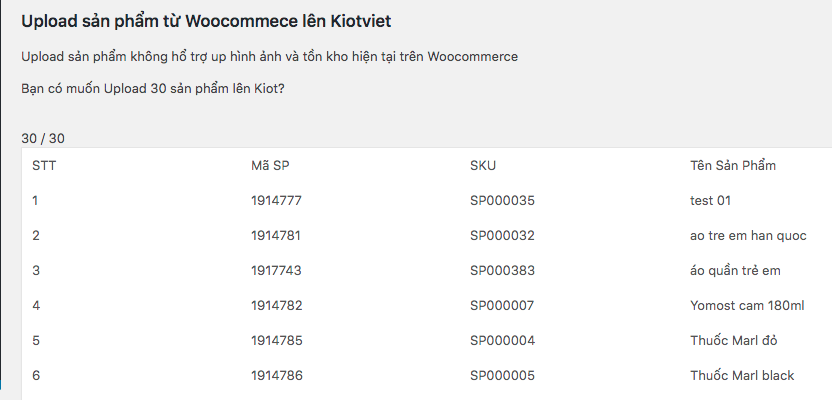
Task: Click the STT column header
Action: [x=44, y=166]
